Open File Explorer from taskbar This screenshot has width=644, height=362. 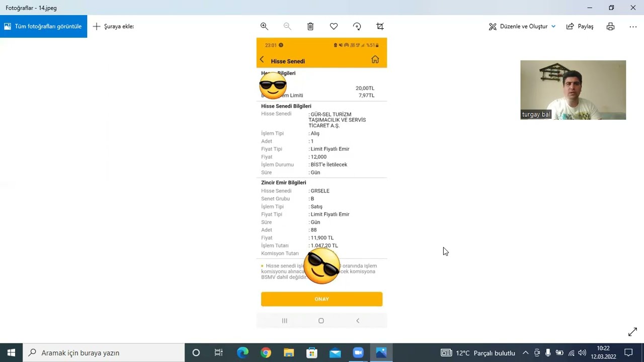289,352
